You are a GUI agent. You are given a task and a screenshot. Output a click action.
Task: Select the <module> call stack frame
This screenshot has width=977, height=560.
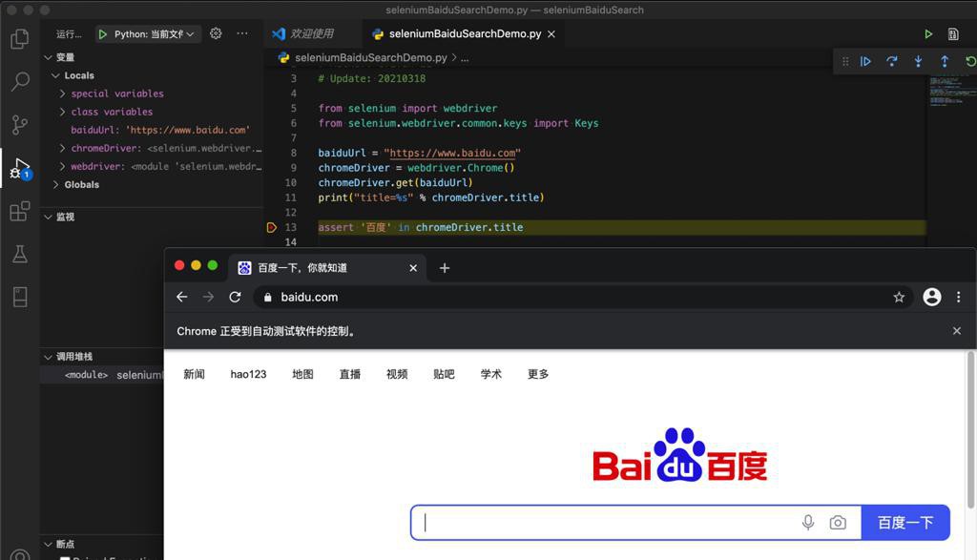(x=102, y=375)
